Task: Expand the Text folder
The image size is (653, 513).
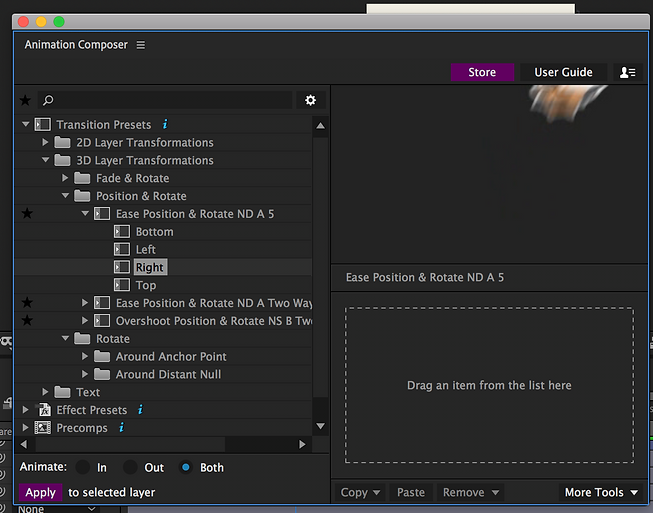Action: point(45,392)
